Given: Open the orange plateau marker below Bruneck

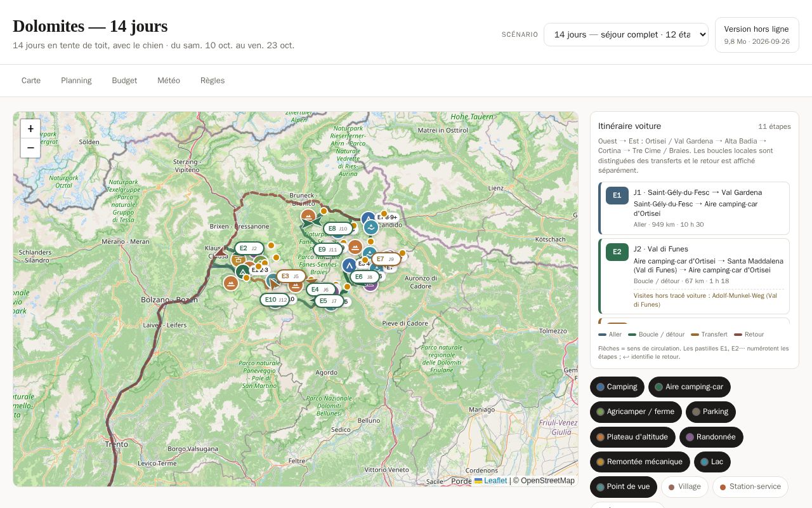Looking at the screenshot, I should click(308, 216).
